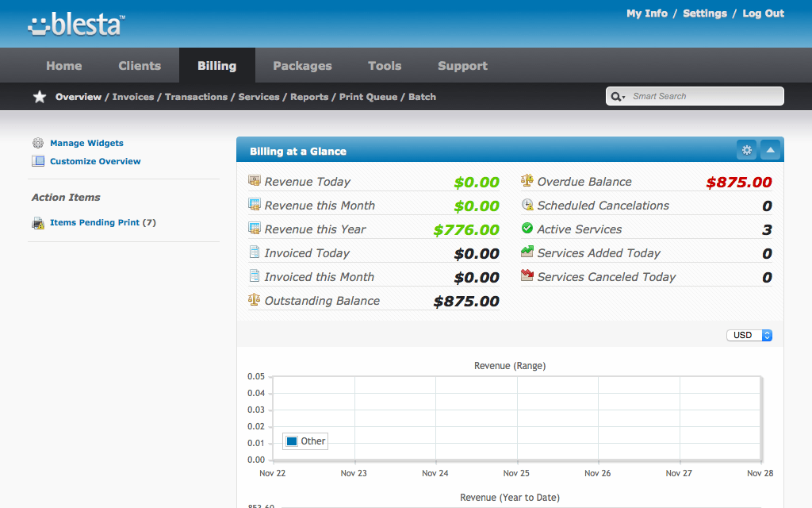Switch to the Clients tab
Image resolution: width=812 pixels, height=508 pixels.
pyautogui.click(x=140, y=66)
